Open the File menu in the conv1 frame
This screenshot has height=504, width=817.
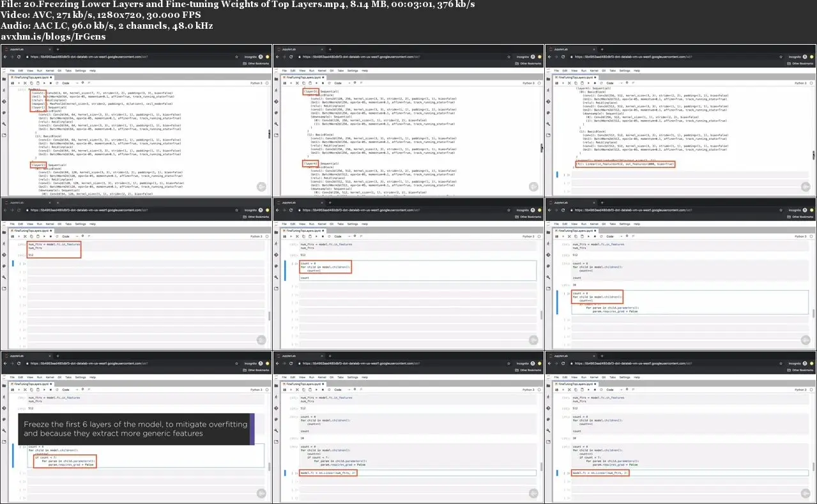(12, 70)
